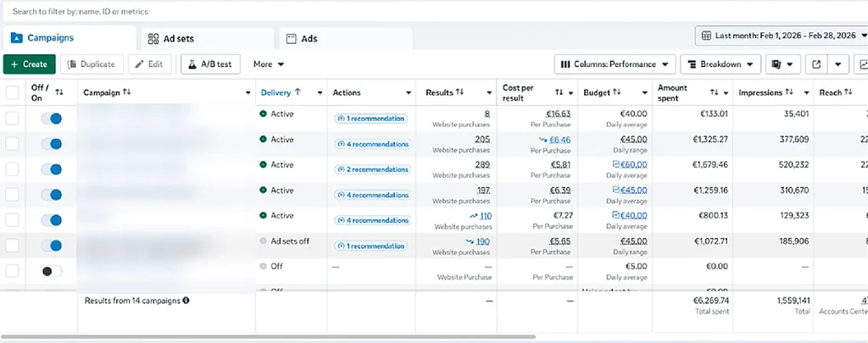The image size is (868, 343).
Task: Click the Ad sets grid icon
Action: click(153, 39)
